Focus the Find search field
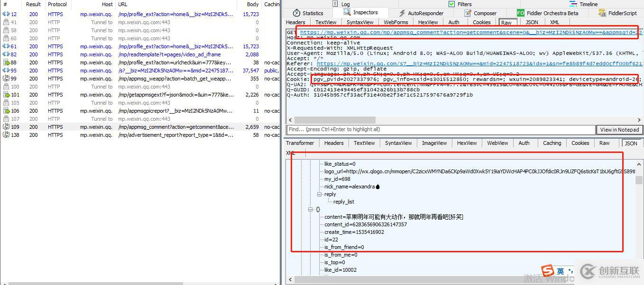 point(441,130)
